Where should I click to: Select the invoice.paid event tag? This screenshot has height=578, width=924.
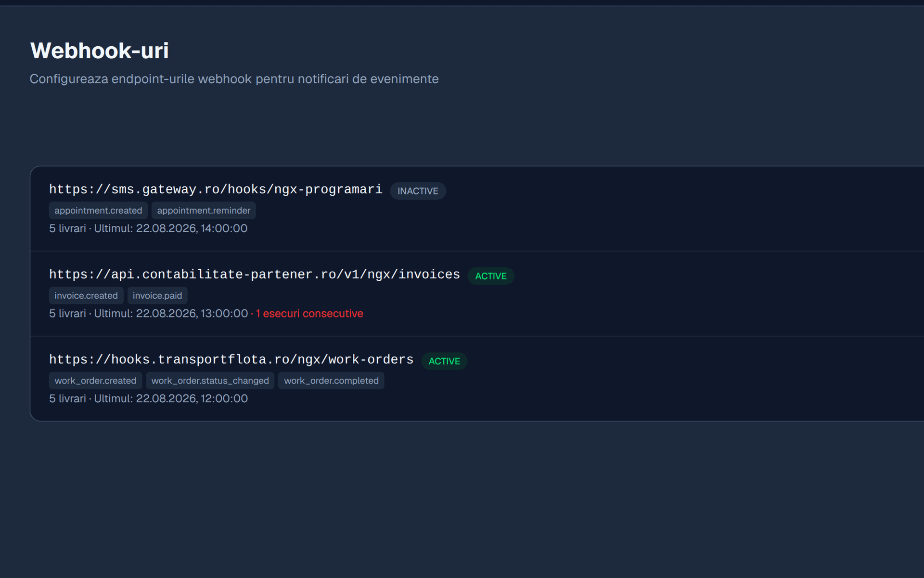(x=157, y=296)
